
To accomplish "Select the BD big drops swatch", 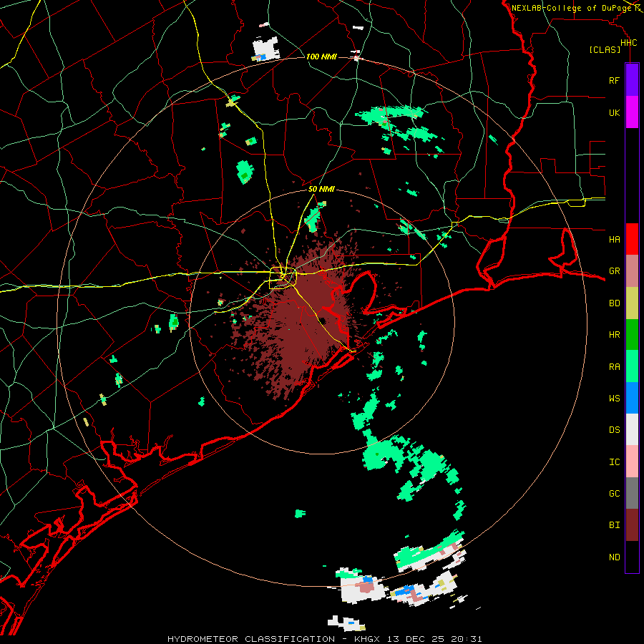I will [x=632, y=303].
